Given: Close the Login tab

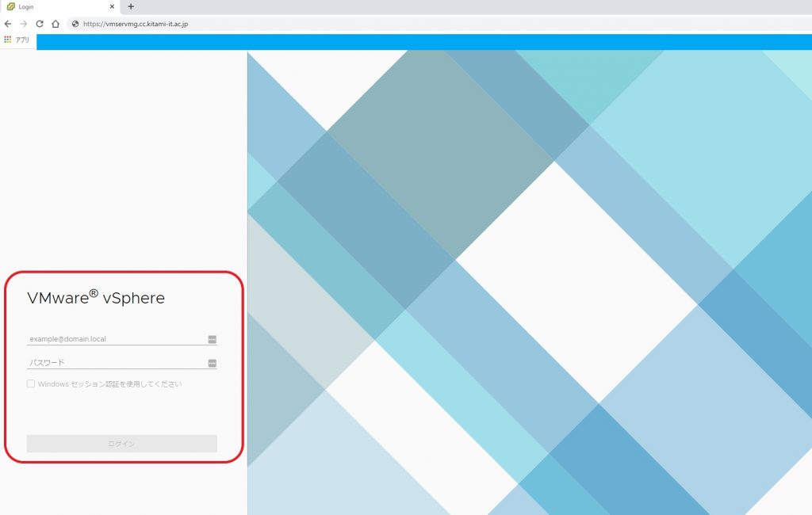Looking at the screenshot, I should click(112, 6).
